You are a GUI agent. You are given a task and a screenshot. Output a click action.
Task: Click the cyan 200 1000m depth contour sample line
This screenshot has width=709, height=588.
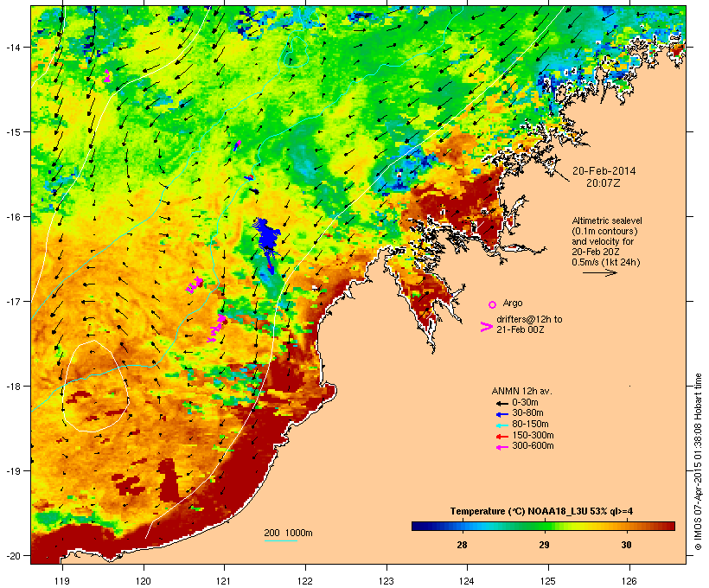tap(280, 540)
